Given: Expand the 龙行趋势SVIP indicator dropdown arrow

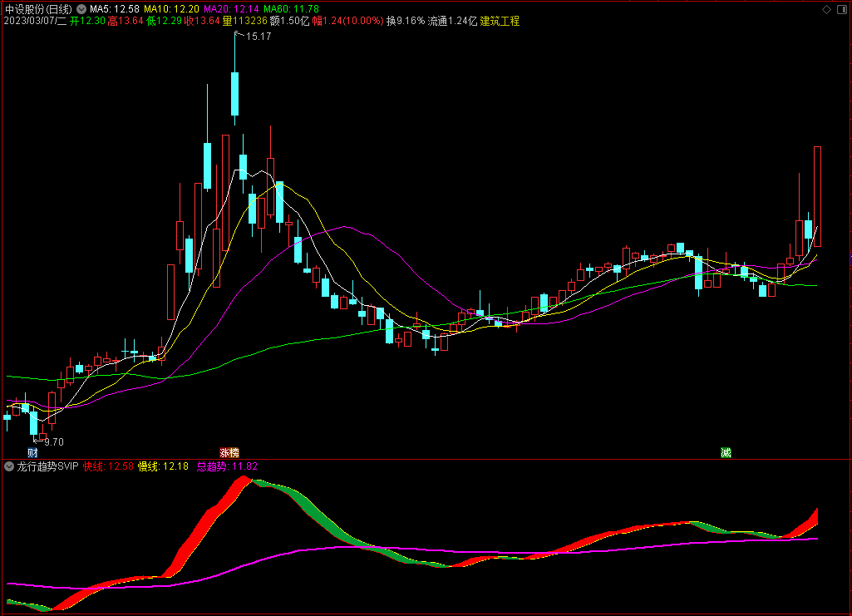Looking at the screenshot, I should 9,466.
